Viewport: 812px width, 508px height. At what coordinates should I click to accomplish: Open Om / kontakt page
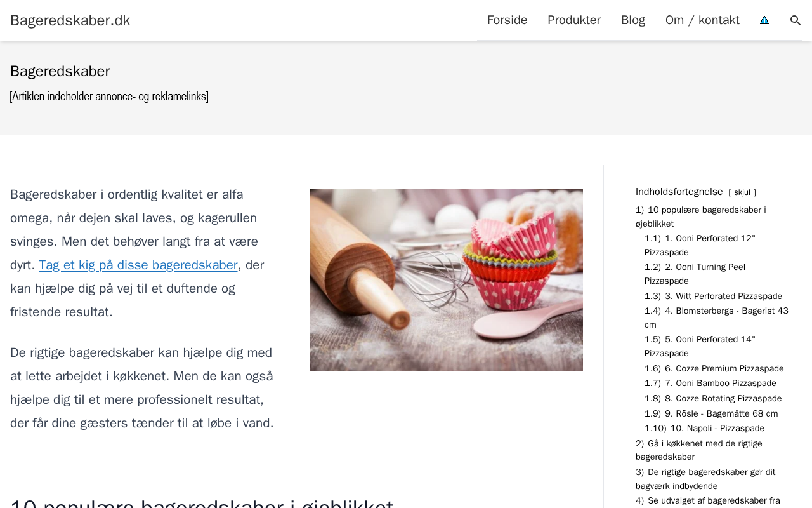[x=702, y=20]
